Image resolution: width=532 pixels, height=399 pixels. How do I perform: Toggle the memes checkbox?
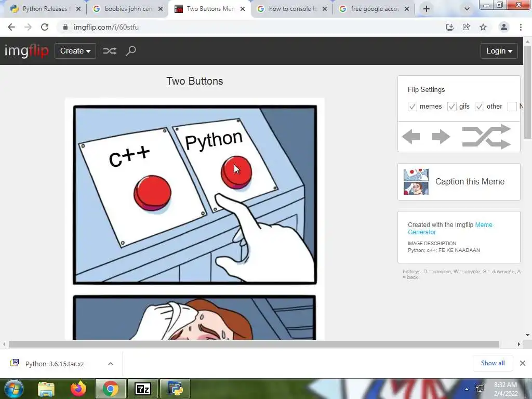pos(412,107)
